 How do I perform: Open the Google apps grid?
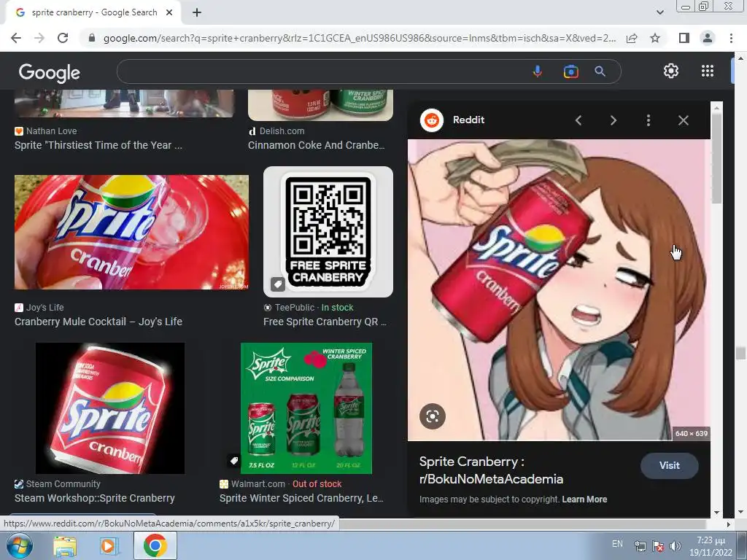pyautogui.click(x=708, y=71)
